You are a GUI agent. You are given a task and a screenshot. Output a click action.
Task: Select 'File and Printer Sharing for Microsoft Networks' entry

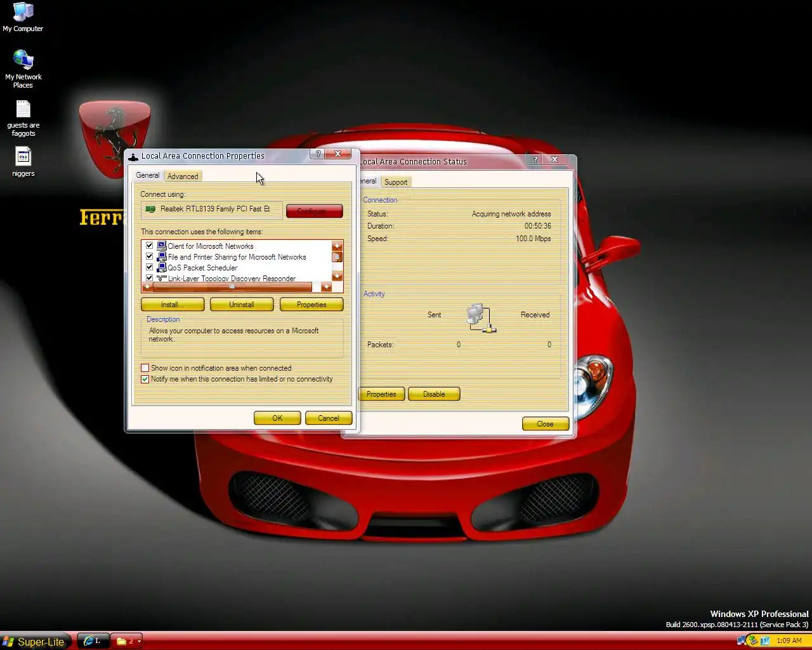click(237, 257)
